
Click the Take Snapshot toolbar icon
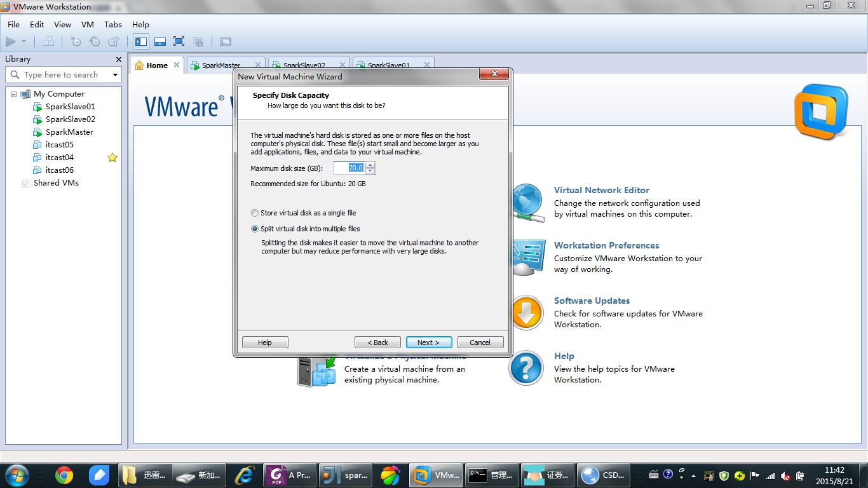point(76,41)
